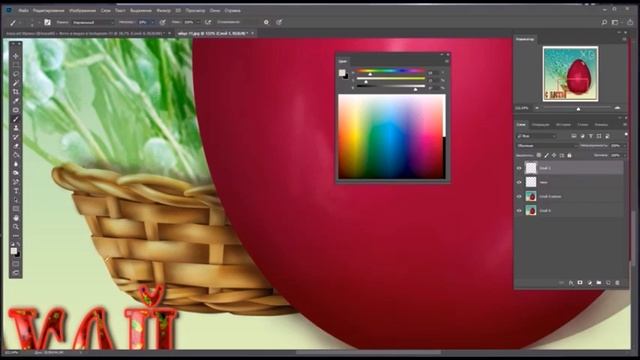Open the Изображение menu

tap(82, 11)
